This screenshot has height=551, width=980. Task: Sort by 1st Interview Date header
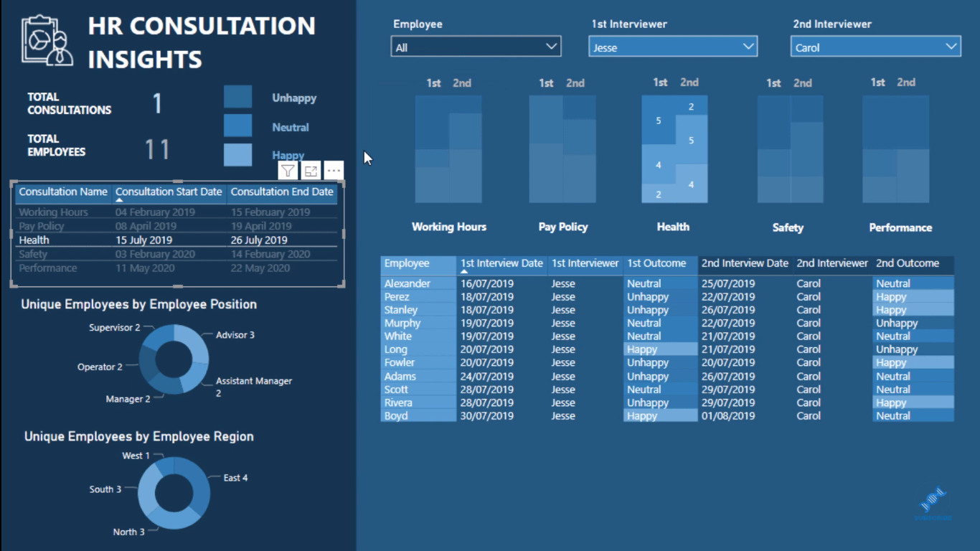(x=502, y=264)
